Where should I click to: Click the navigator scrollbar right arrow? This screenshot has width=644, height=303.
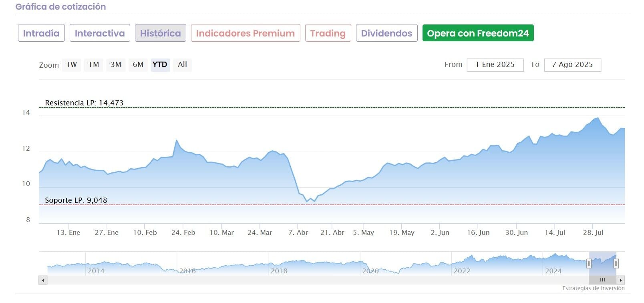click(x=620, y=280)
